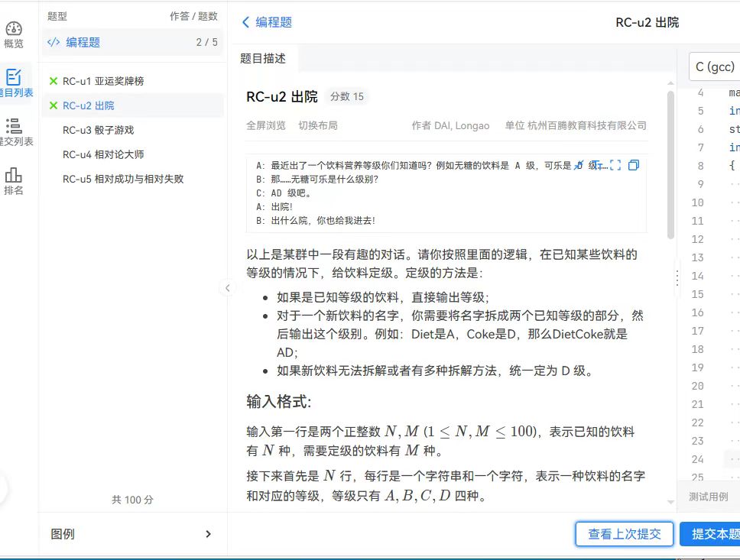
Task: Click the 全屏浏览 link
Action: pyautogui.click(x=266, y=125)
